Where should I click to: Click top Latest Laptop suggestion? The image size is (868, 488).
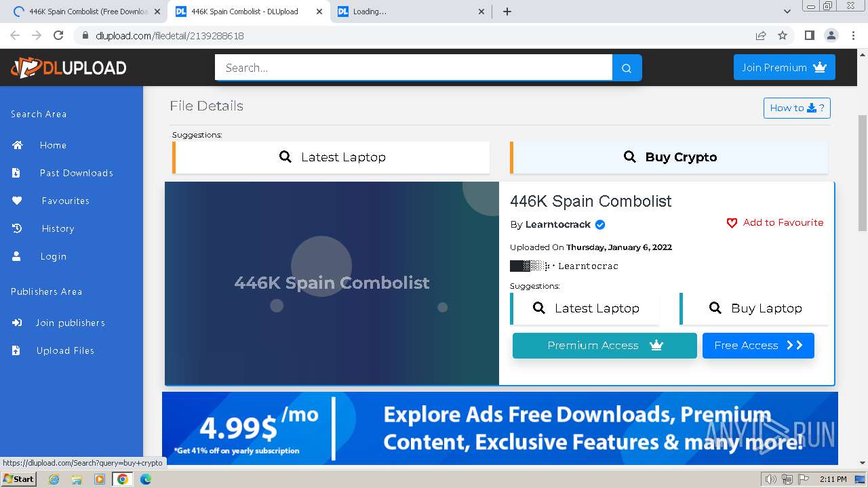331,157
